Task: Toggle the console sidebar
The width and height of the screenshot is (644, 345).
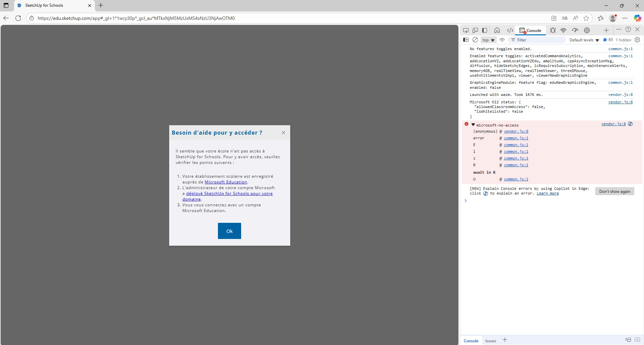Action: coord(466,40)
